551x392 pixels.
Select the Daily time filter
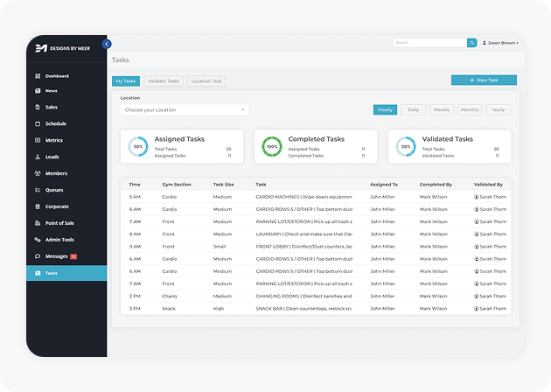(413, 109)
